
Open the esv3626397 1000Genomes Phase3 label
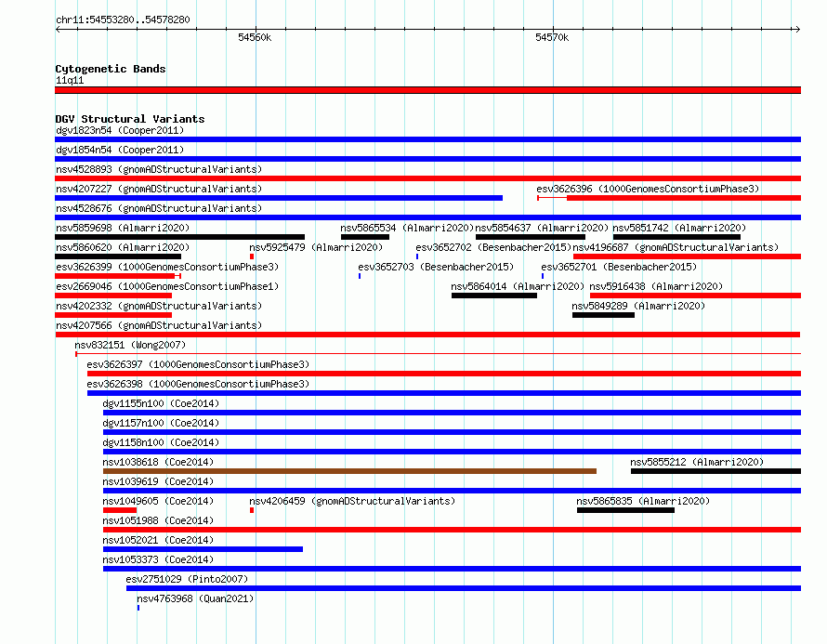click(198, 364)
